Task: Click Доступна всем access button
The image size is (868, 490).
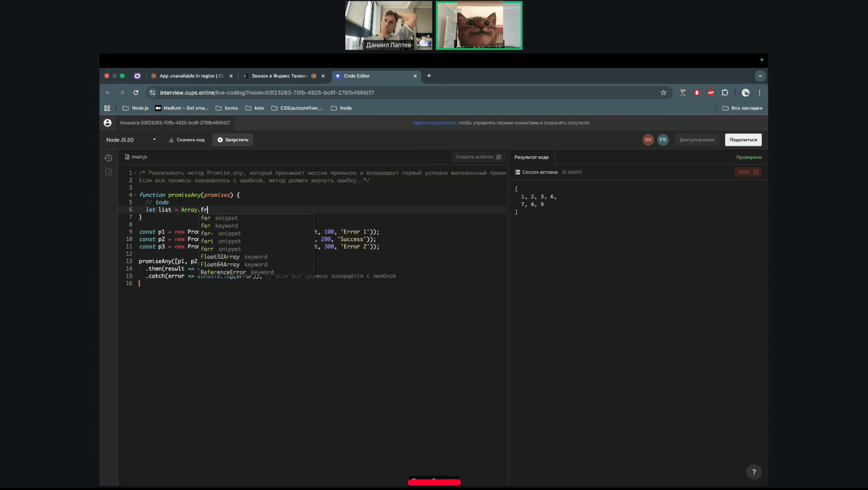Action: tap(696, 140)
